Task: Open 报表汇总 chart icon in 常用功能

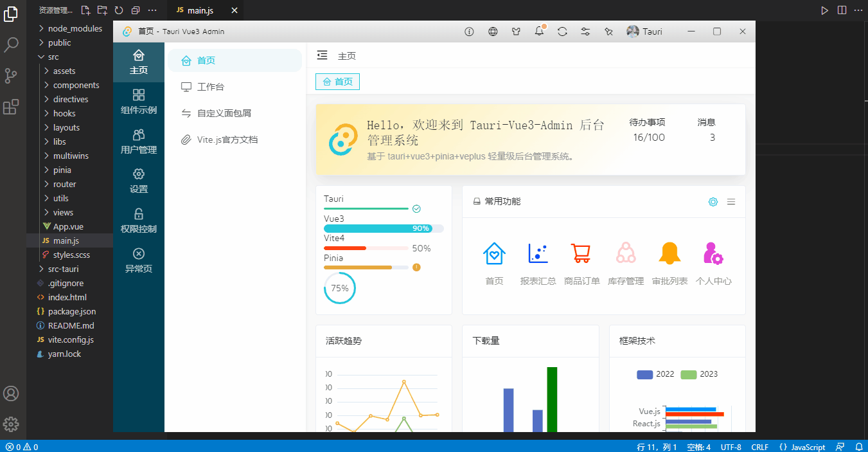Action: (538, 253)
